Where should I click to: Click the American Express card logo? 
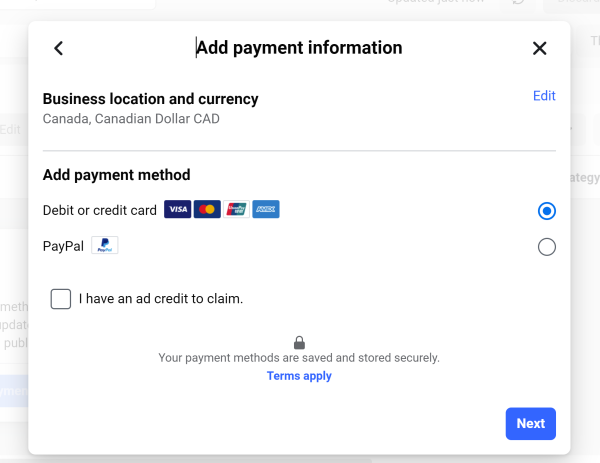coord(266,210)
